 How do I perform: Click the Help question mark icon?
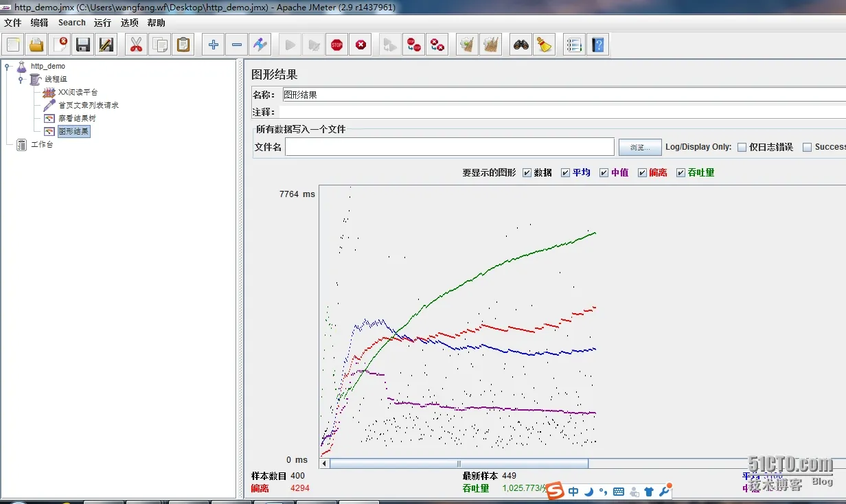click(598, 45)
